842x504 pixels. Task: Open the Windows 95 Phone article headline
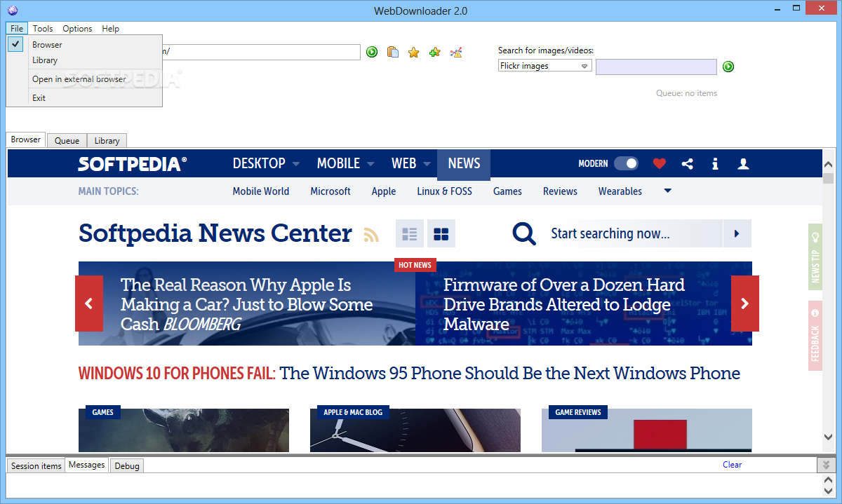click(x=510, y=374)
